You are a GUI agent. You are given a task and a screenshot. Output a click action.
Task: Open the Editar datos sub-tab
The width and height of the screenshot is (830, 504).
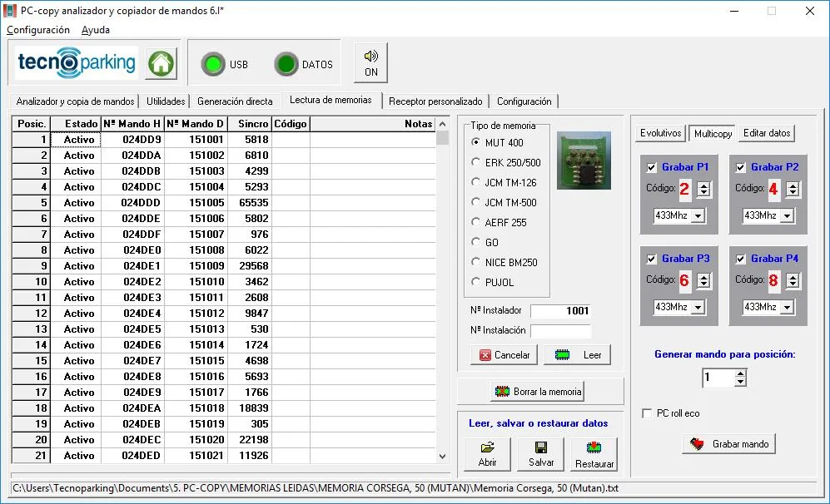tap(767, 133)
